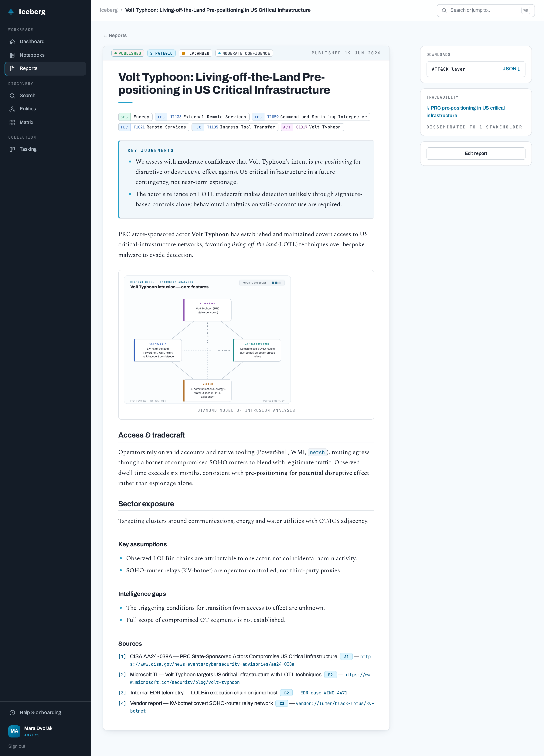Image resolution: width=544 pixels, height=756 pixels.
Task: Click the T1021 Remote Services tag
Action: click(x=154, y=127)
